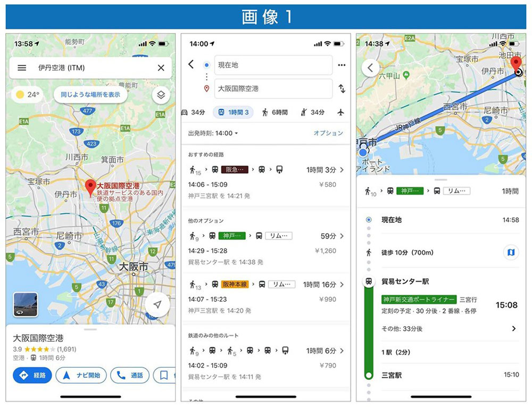Tap the 経路 directions button
Viewport: 532px width, 407px height.
32,375
